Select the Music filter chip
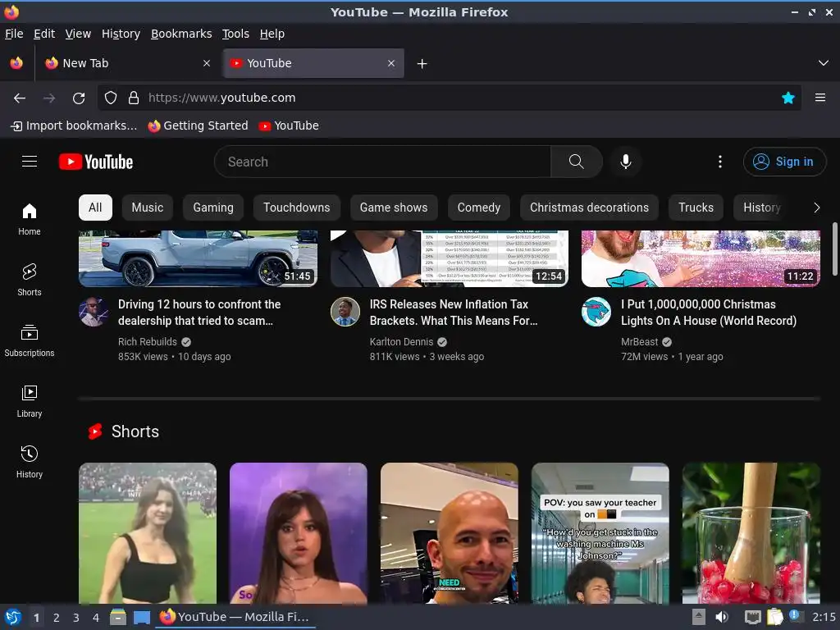 pyautogui.click(x=148, y=208)
